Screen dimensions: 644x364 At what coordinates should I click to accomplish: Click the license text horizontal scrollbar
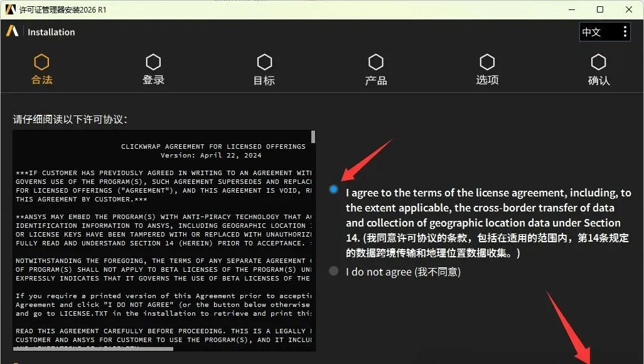[94, 349]
